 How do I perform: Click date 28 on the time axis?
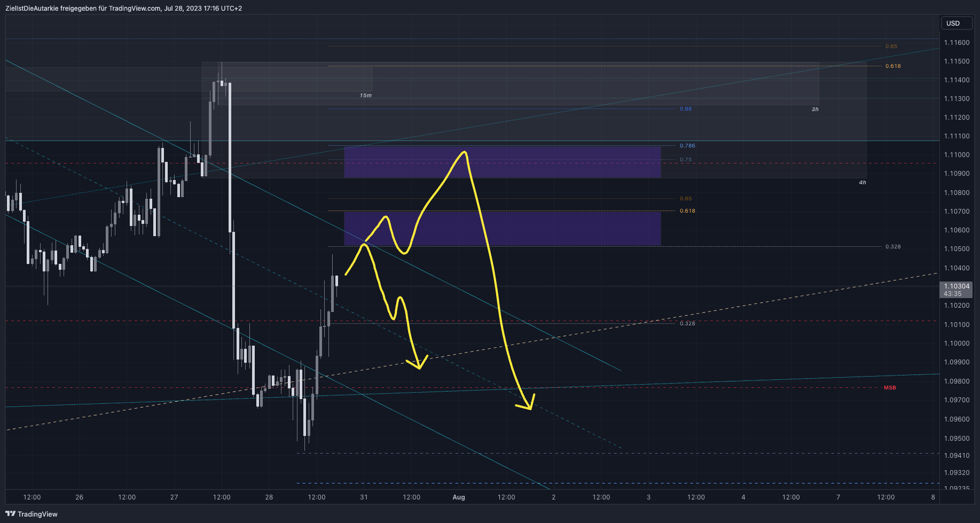(269, 497)
